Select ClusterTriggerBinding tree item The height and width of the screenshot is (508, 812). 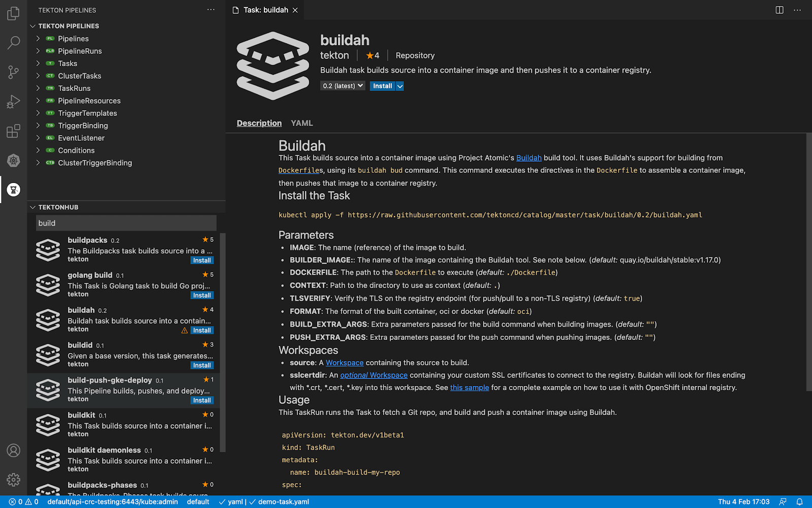coord(127,163)
